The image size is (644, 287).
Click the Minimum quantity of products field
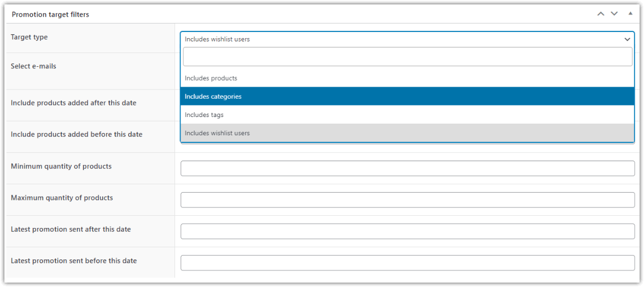[407, 168]
